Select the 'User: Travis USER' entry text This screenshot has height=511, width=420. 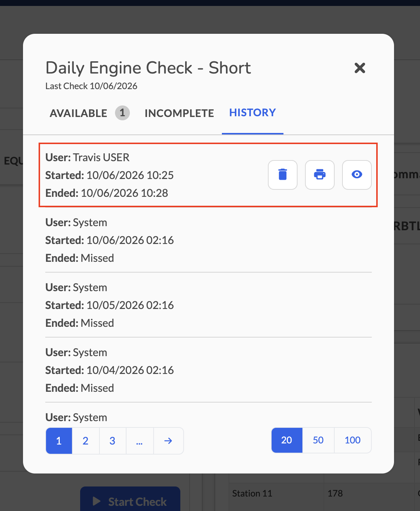88,157
